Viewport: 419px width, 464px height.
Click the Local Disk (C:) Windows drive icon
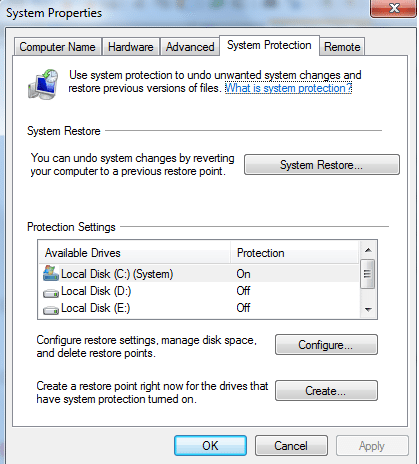pyautogui.click(x=51, y=273)
